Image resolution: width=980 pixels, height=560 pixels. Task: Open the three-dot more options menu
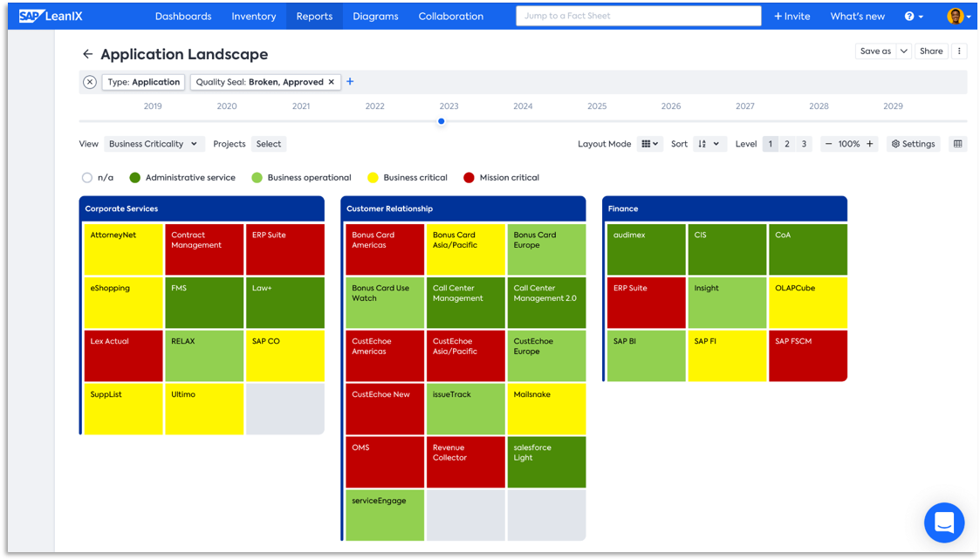(958, 51)
